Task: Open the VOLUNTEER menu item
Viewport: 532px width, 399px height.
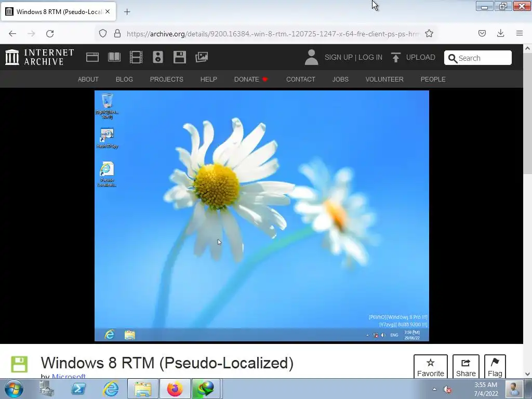Action: pos(384,79)
